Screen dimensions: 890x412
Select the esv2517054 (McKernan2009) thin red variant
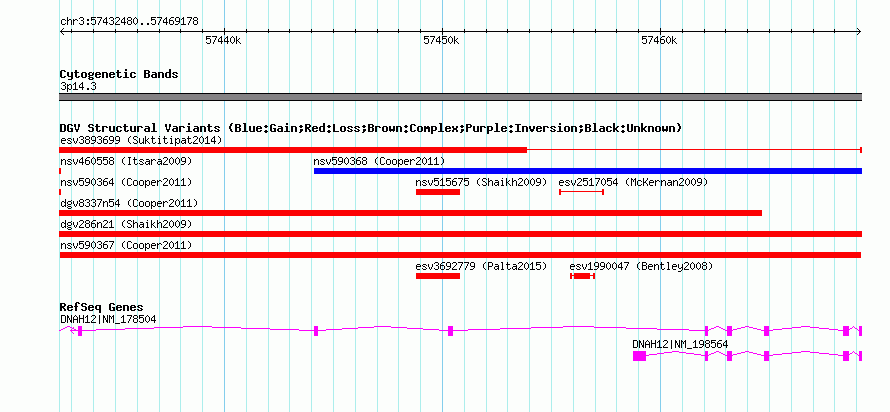(581, 192)
